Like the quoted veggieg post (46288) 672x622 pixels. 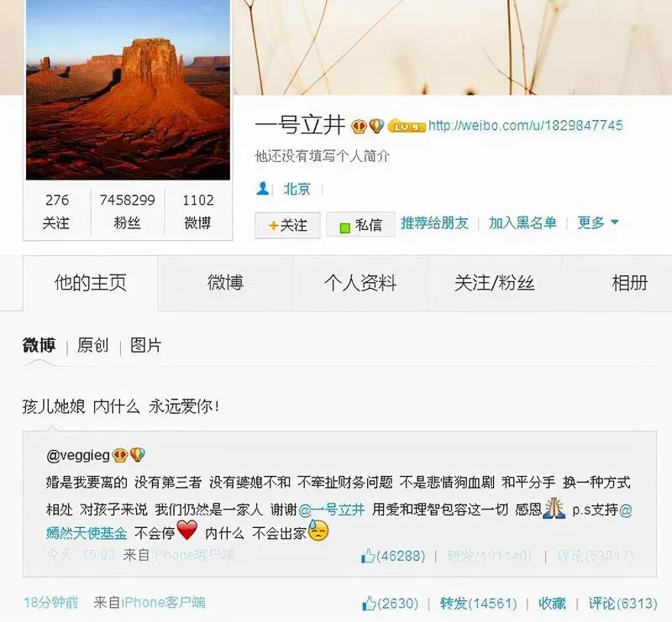(368, 557)
